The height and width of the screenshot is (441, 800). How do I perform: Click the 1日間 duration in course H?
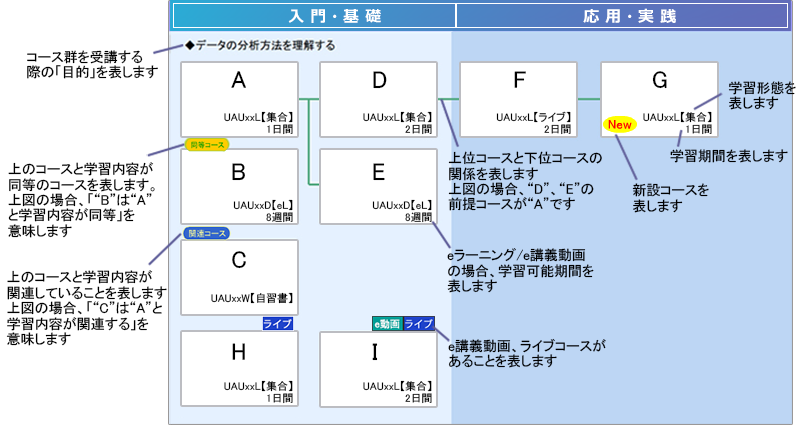coord(279,398)
